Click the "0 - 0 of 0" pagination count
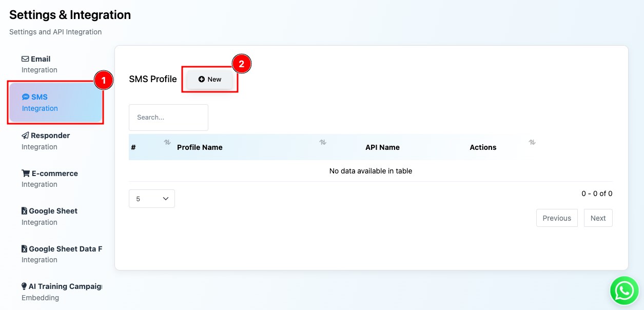 [x=597, y=193]
